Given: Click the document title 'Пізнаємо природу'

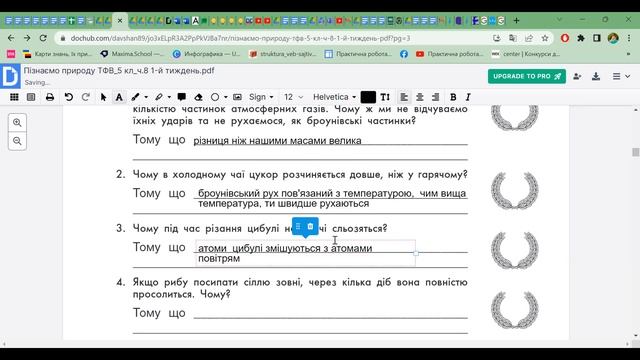Looking at the screenshot, I should click(x=119, y=70).
